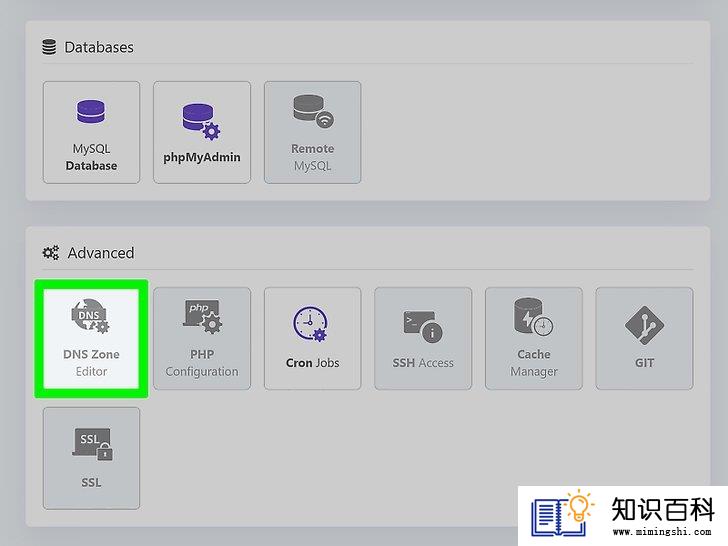728x546 pixels.
Task: Open the MySQL Database tile
Action: 91,132
